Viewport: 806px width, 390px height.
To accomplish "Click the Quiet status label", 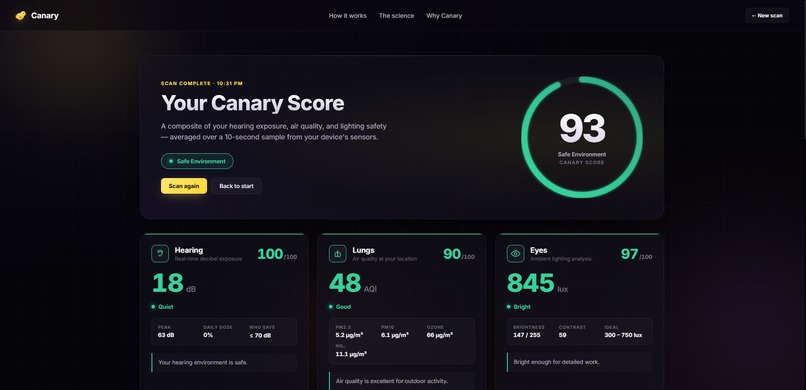I will 162,307.
